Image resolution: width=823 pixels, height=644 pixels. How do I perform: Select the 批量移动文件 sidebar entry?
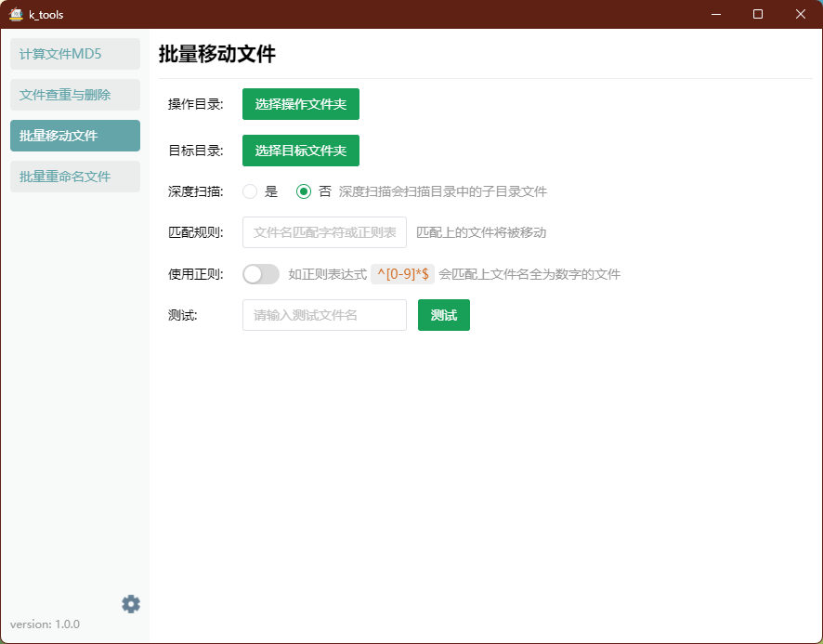[75, 136]
